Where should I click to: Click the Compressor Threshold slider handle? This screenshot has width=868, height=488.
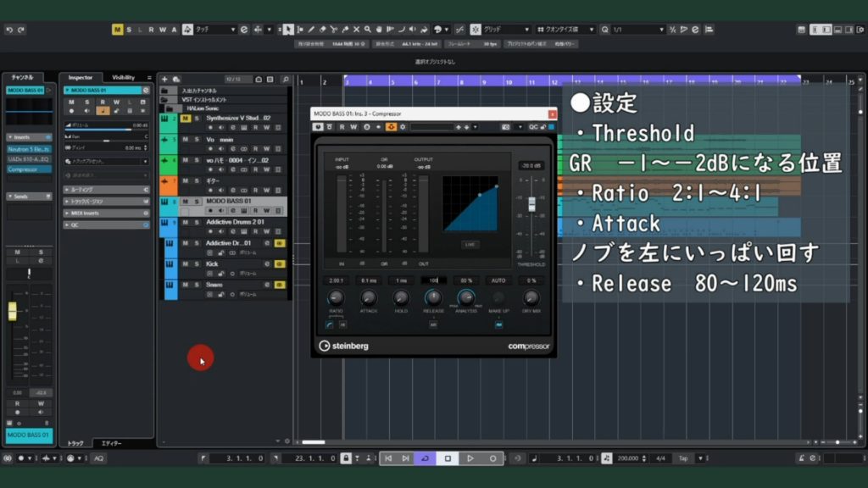click(x=532, y=203)
